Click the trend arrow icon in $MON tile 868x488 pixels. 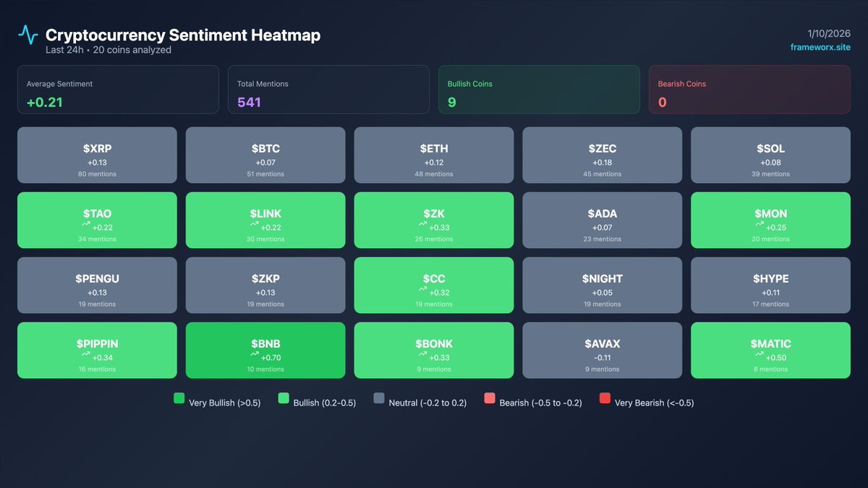759,226
